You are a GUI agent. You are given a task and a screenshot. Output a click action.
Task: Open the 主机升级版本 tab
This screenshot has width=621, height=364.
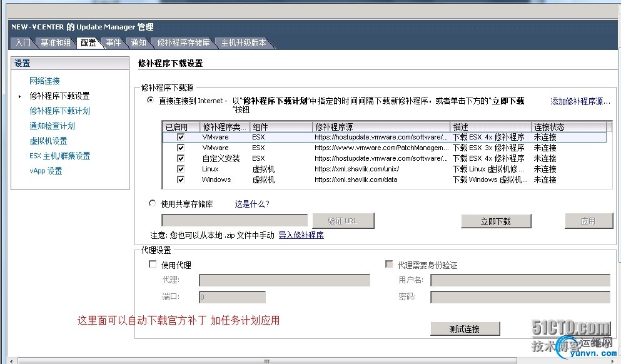coord(243,43)
